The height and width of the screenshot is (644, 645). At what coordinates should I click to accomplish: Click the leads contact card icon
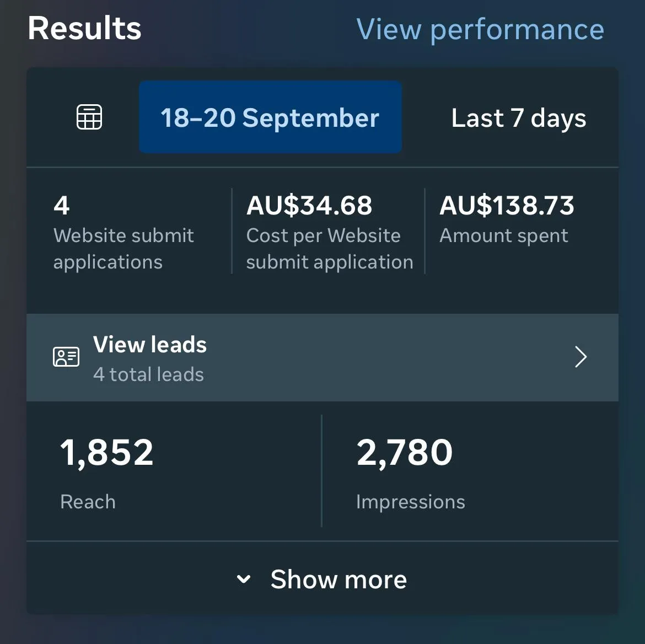66,356
